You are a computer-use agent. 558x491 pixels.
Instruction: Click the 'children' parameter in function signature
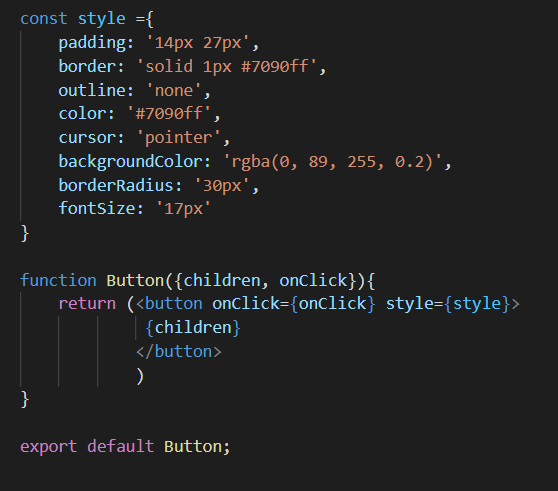pyautogui.click(x=222, y=280)
